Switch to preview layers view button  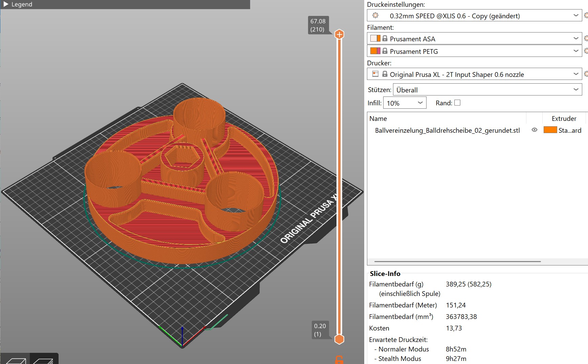point(44,359)
